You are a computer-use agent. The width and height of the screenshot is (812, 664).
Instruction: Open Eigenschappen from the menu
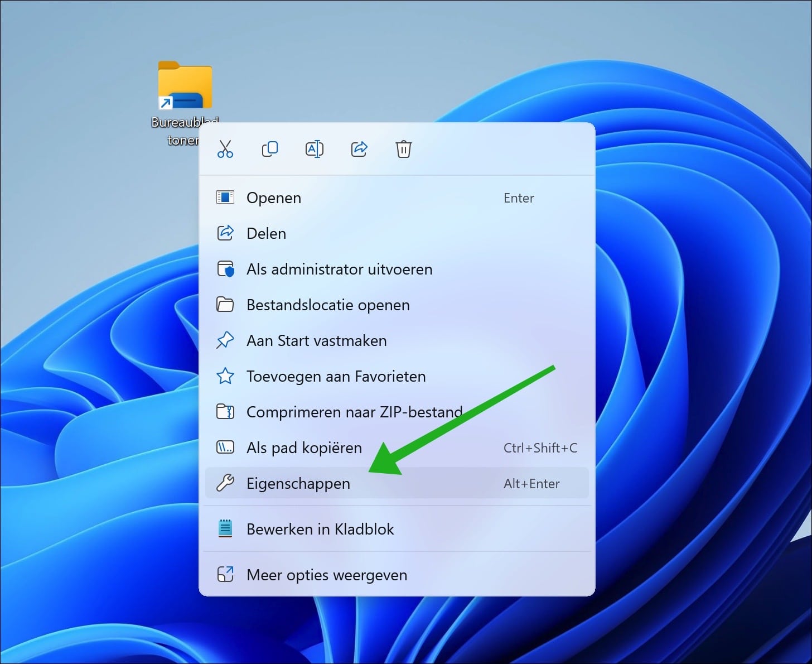(x=298, y=483)
